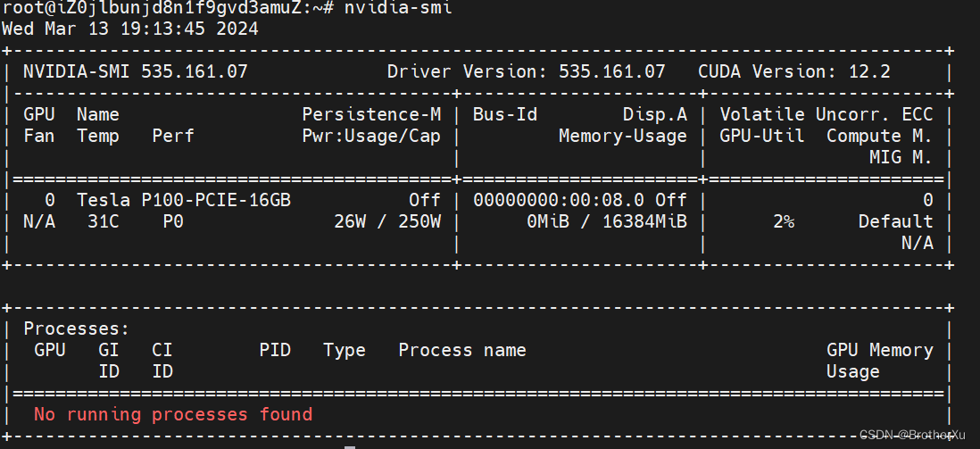
Task: Click the Temp column header
Action: click(x=98, y=136)
